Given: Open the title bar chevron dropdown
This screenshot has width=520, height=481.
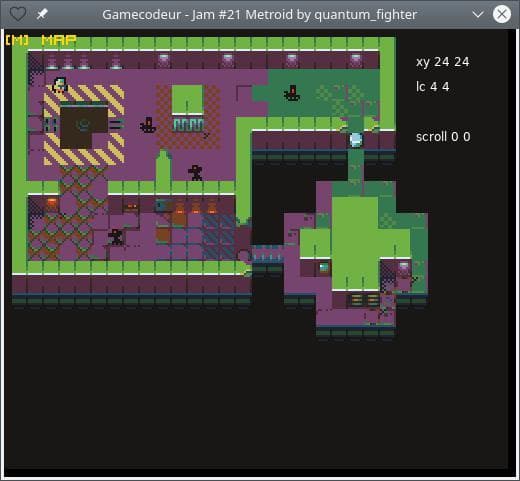Looking at the screenshot, I should point(478,14).
